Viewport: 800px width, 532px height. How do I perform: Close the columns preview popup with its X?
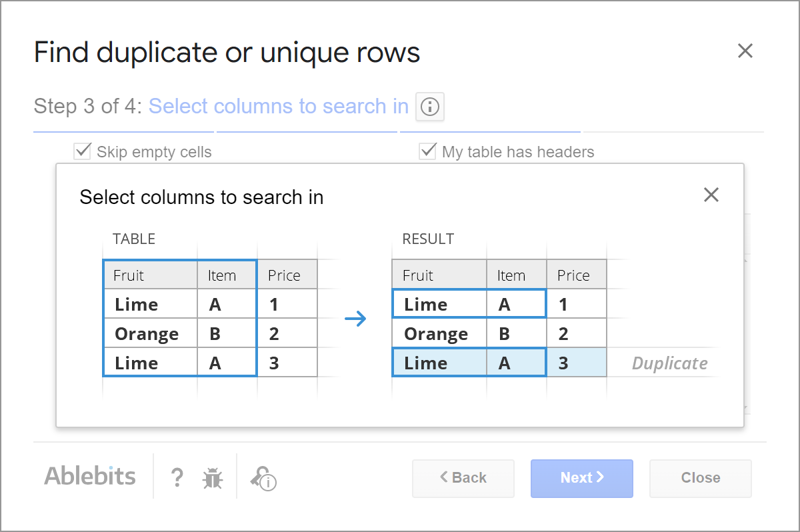click(x=711, y=195)
